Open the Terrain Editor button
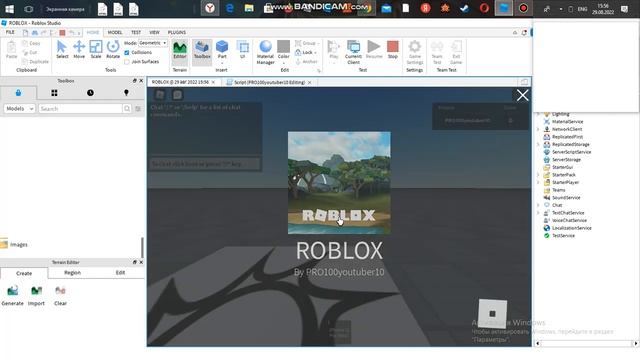 (180, 51)
